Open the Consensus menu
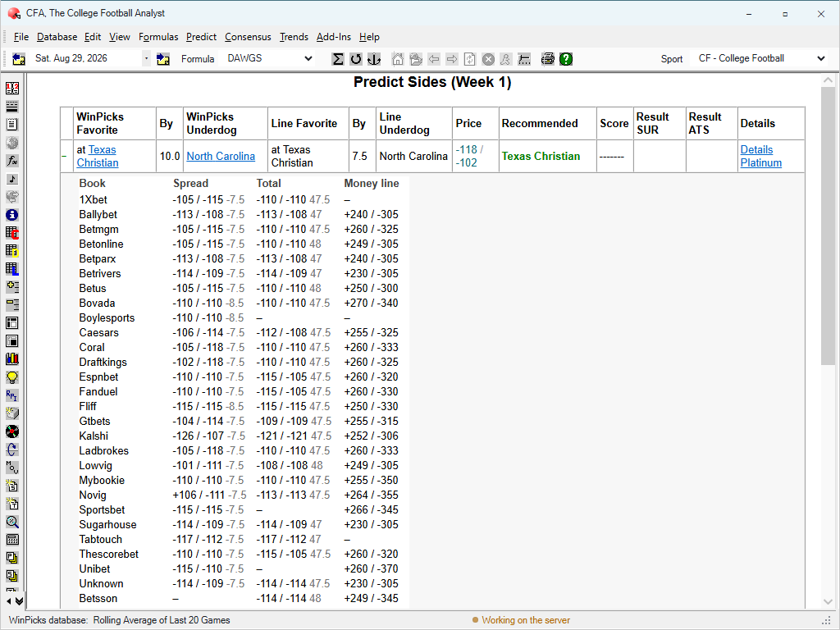Image resolution: width=840 pixels, height=630 pixels. pos(248,37)
